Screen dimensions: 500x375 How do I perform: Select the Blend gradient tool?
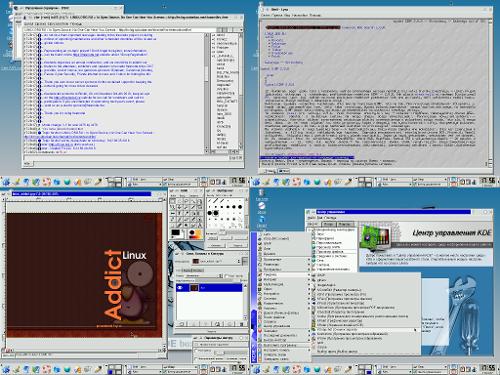200,213
